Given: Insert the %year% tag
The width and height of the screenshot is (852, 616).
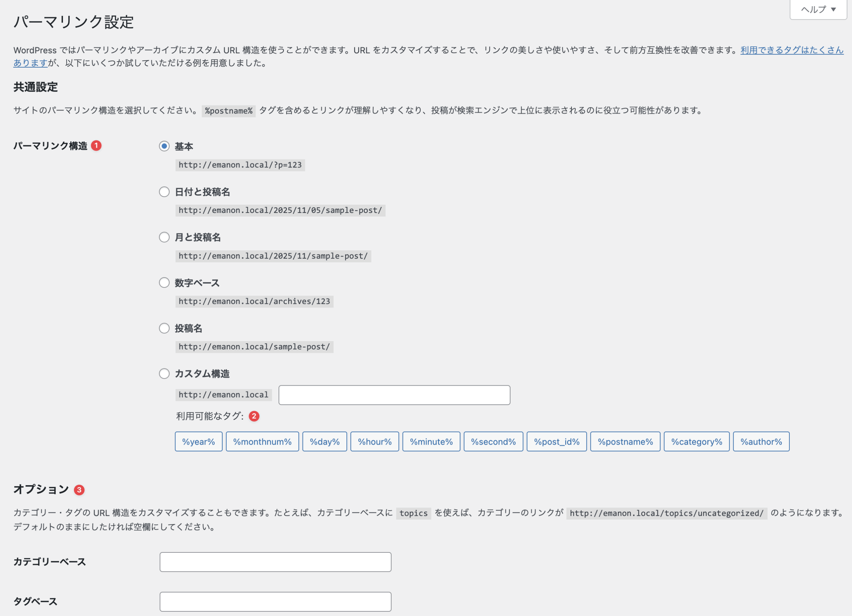Looking at the screenshot, I should click(198, 442).
